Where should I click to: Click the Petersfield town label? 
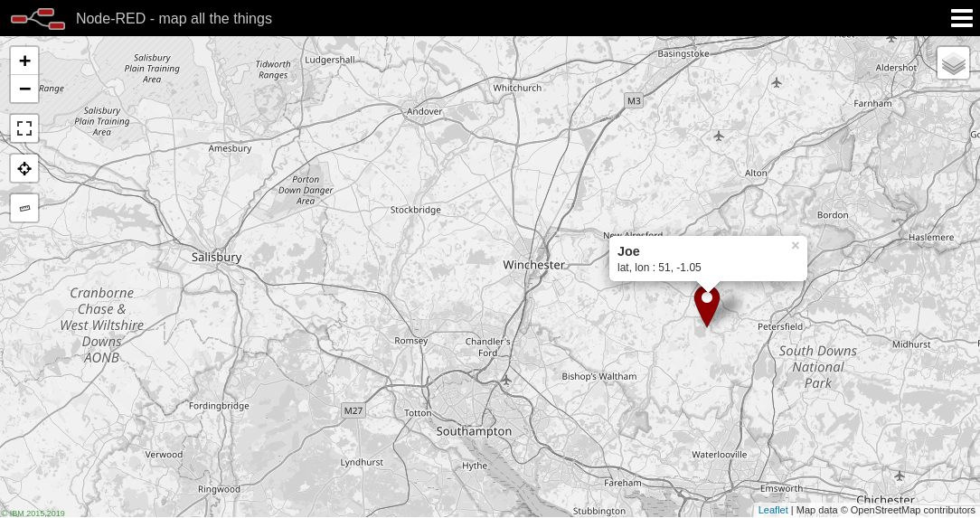coord(780,326)
